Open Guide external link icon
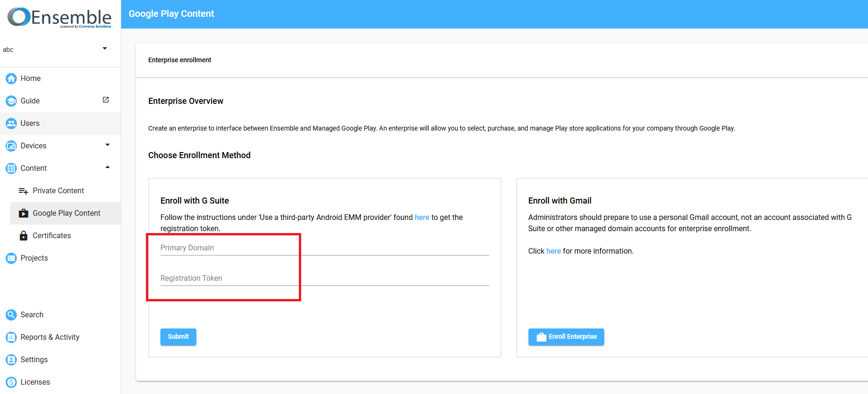 pos(106,100)
